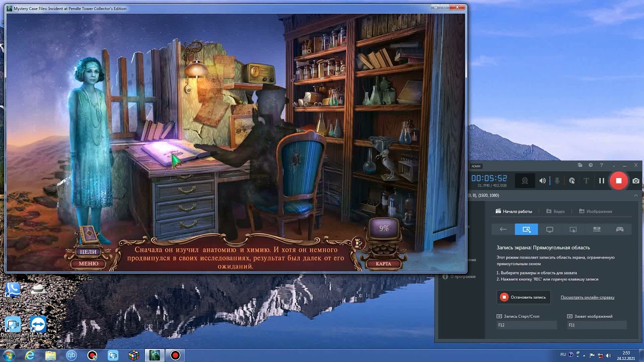Launch Internet Explorer from taskbar
644x362 pixels.
[30, 355]
